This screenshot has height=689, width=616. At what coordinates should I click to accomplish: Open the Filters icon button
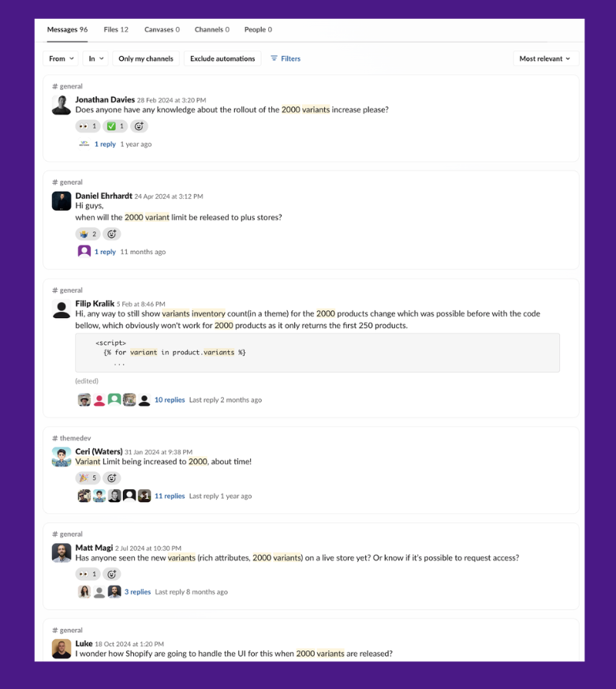click(286, 58)
